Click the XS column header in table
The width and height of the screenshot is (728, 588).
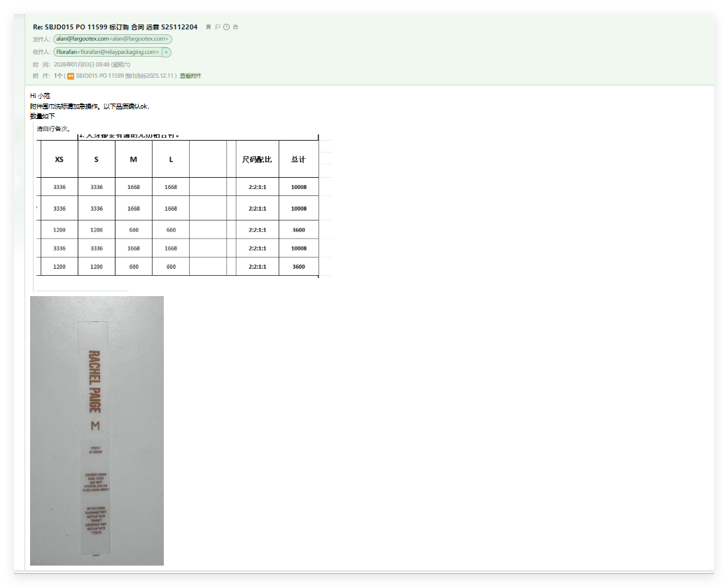tap(59, 160)
